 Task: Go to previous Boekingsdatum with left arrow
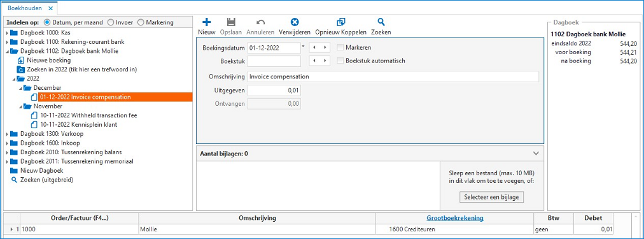click(x=314, y=48)
